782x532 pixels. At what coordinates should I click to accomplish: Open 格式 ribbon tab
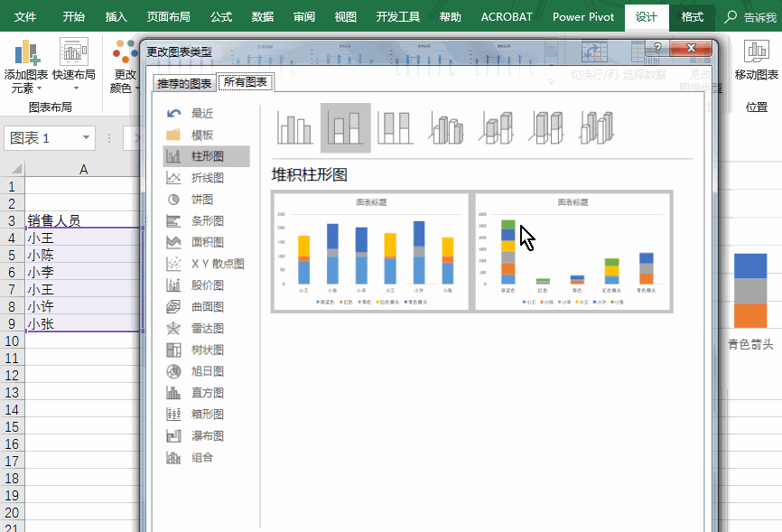[693, 16]
